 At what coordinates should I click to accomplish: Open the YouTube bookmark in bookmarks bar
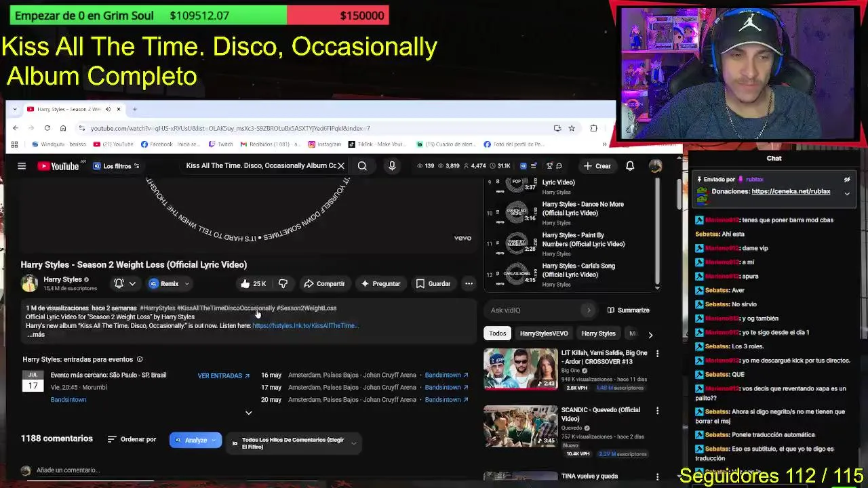pos(113,144)
